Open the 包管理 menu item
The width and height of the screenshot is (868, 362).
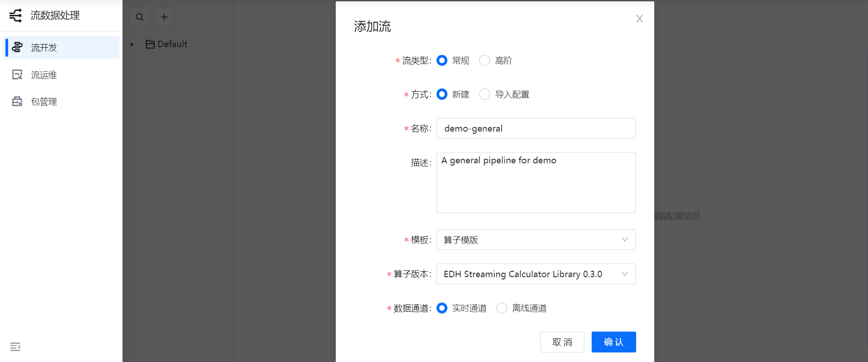click(x=61, y=101)
